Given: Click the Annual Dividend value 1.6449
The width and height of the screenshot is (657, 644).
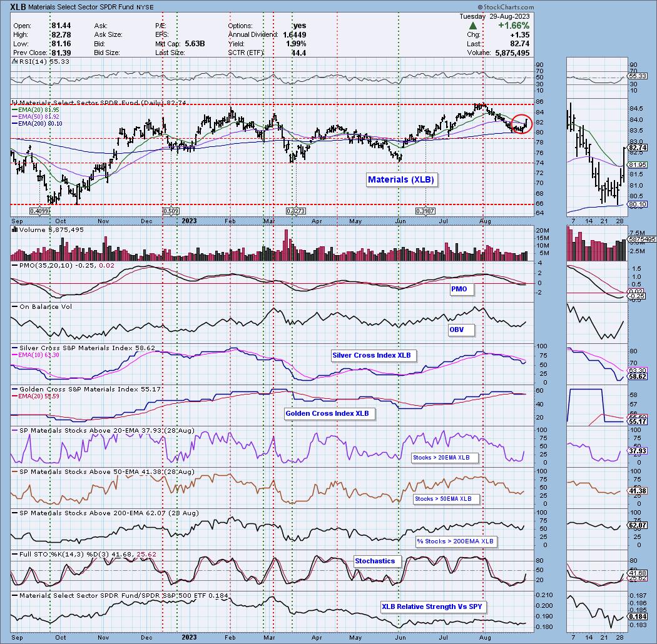Looking at the screenshot, I should [295, 35].
